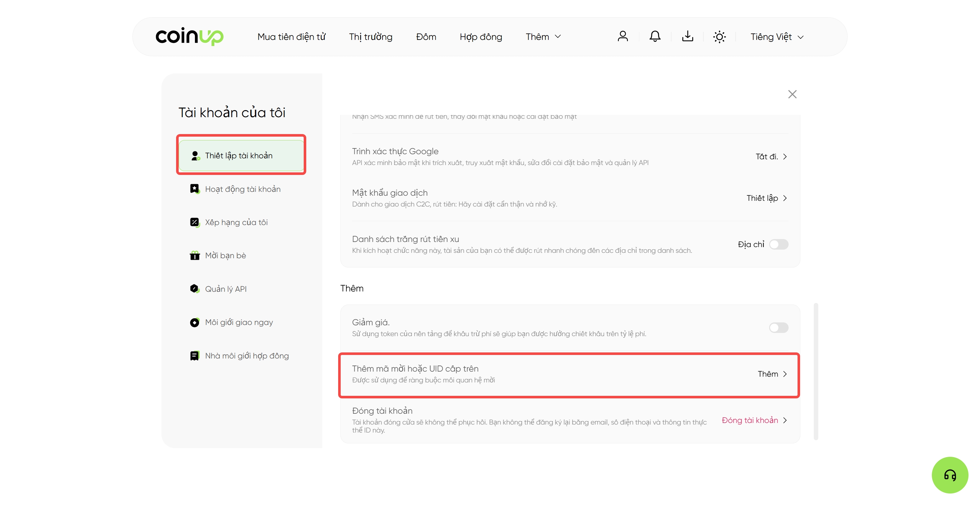Open Hợp đồng menu item
This screenshot has height=505, width=980.
[x=481, y=37]
